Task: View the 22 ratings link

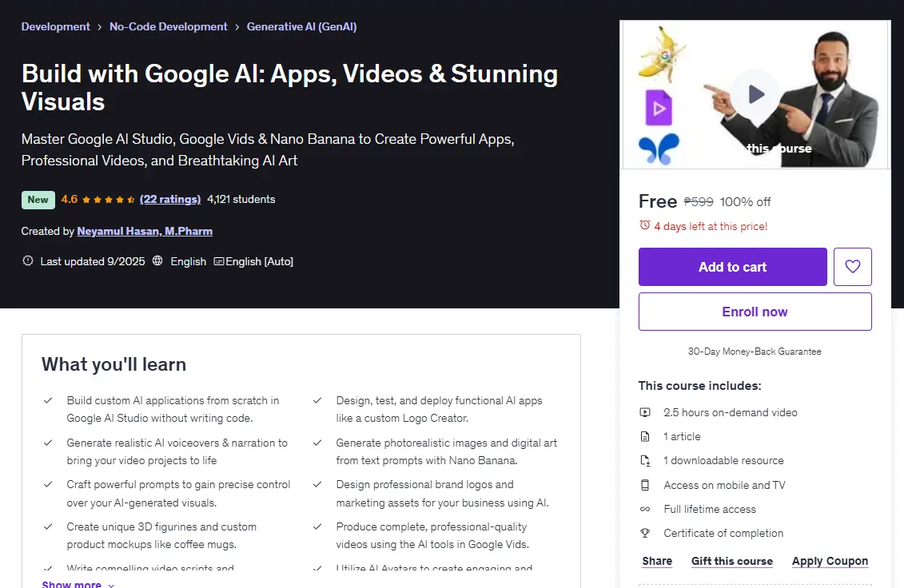Action: [x=170, y=199]
